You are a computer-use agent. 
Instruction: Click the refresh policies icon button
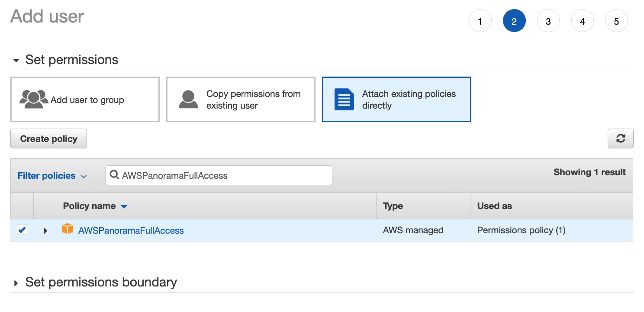click(x=620, y=138)
